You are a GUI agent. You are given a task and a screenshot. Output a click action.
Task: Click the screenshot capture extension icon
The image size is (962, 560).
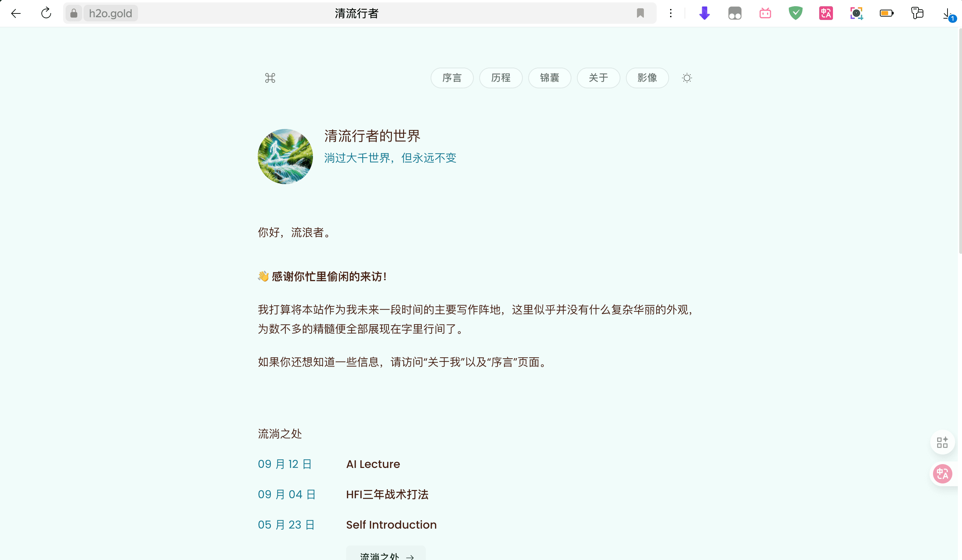(x=856, y=13)
